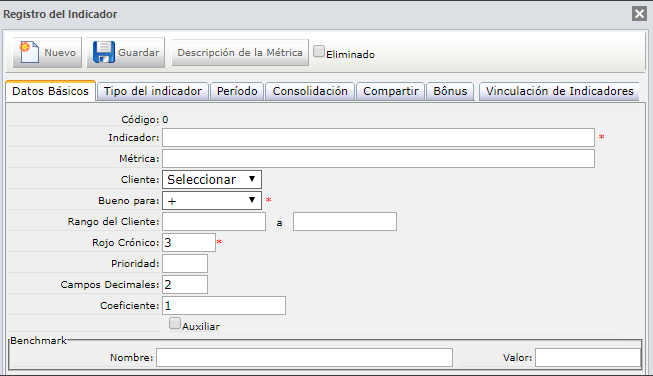Open the Tipo del indicador tab
Image resolution: width=653 pixels, height=376 pixels.
tap(152, 91)
